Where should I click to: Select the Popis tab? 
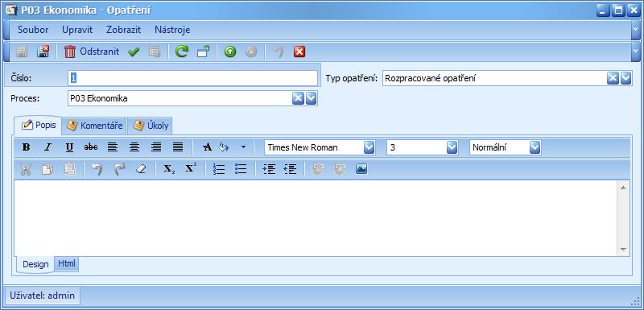[38, 126]
